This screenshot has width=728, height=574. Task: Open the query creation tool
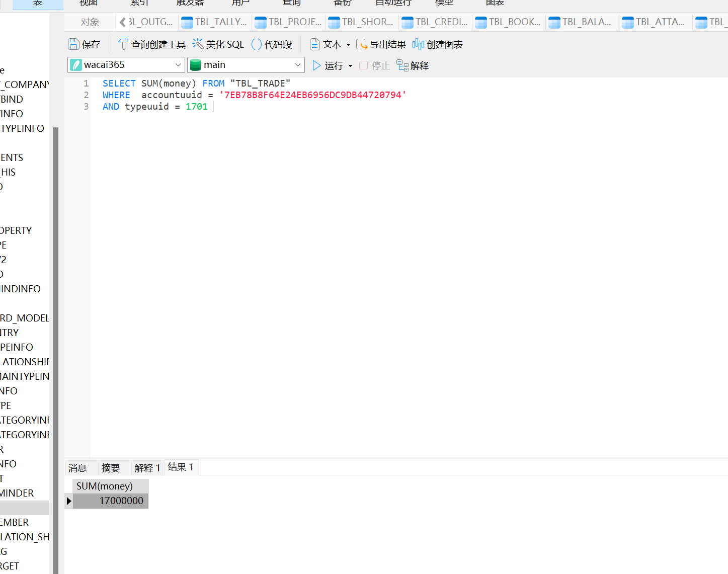click(x=151, y=44)
